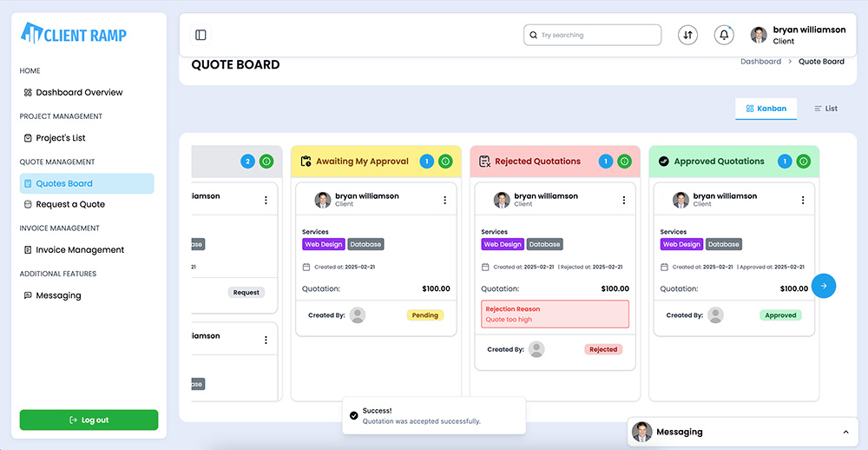Click the Rejected status badge
Screen dimensions: 868x450
click(603, 349)
